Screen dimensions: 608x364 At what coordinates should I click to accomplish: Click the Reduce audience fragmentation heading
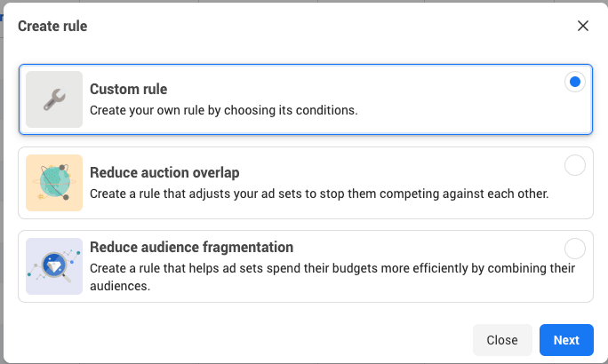pos(191,247)
